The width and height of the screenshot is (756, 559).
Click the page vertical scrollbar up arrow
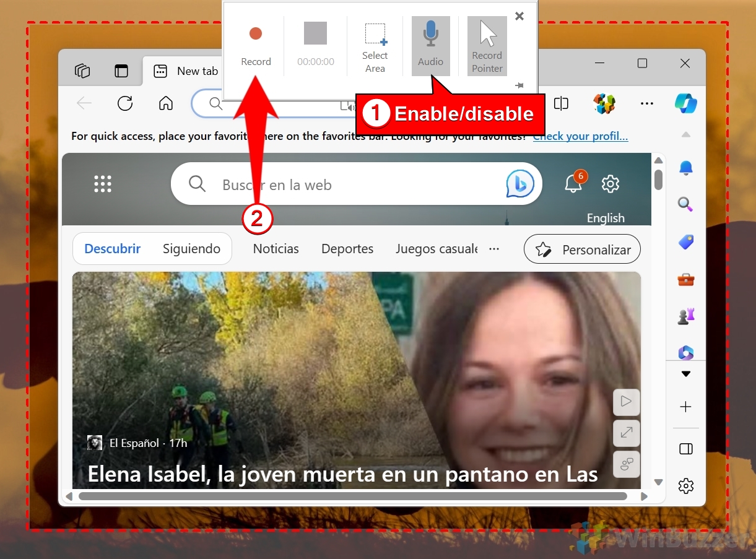(659, 160)
